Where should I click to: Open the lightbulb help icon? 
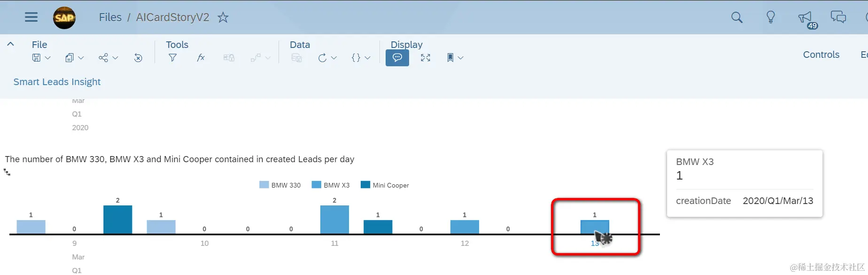tap(771, 17)
